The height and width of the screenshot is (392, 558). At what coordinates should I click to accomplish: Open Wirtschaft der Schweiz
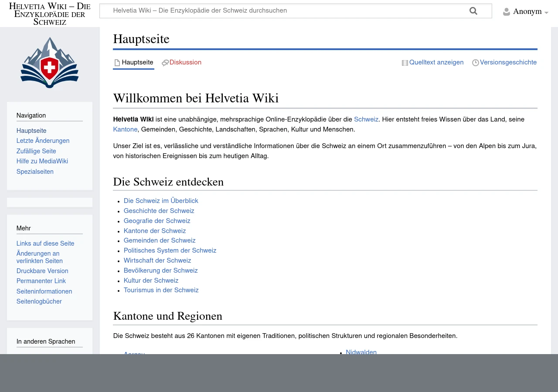point(157,261)
